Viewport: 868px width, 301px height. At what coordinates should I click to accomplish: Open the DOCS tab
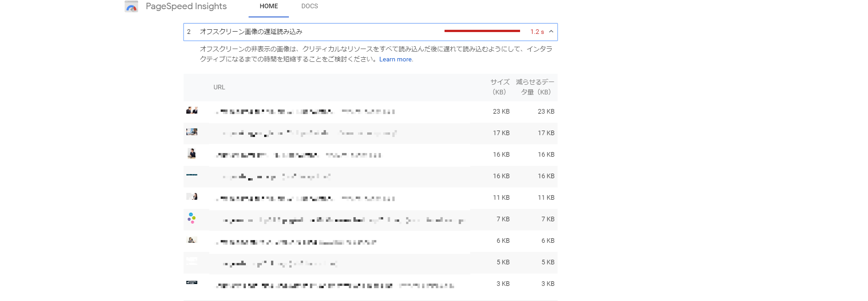309,6
